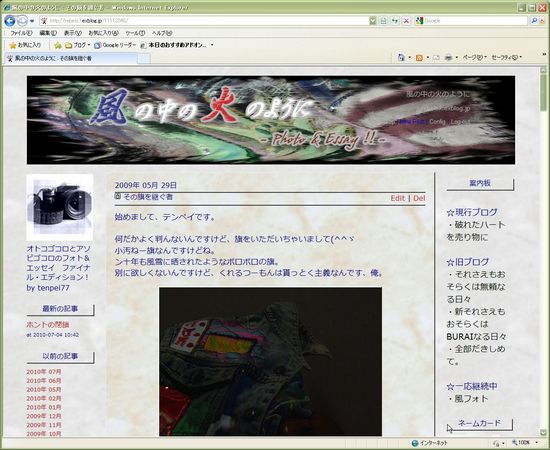Expand the Print dropdown arrow
Screen dimensions: 550x450
(456, 58)
